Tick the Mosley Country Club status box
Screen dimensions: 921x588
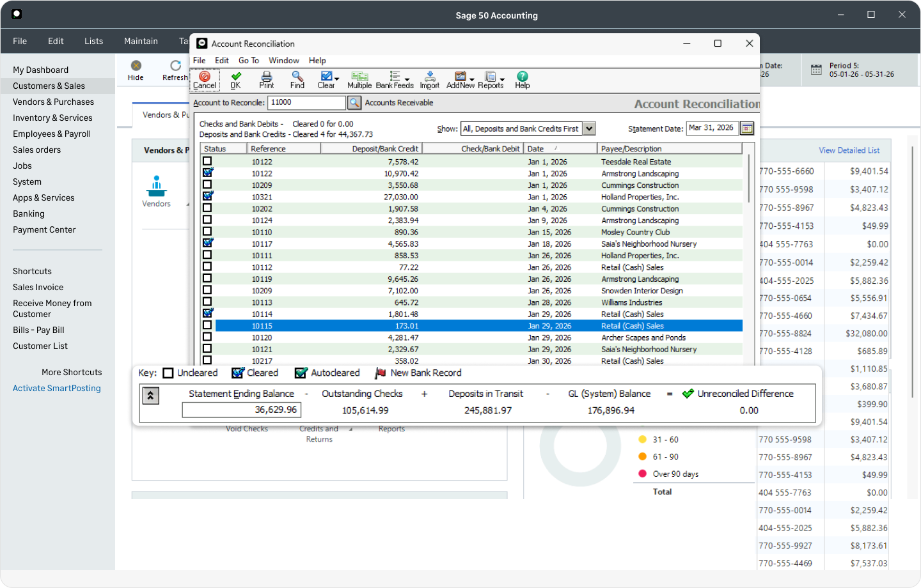click(207, 231)
